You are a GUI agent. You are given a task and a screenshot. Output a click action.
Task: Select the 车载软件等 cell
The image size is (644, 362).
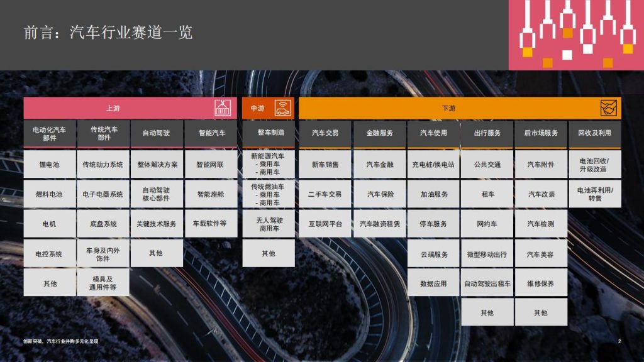coord(211,224)
